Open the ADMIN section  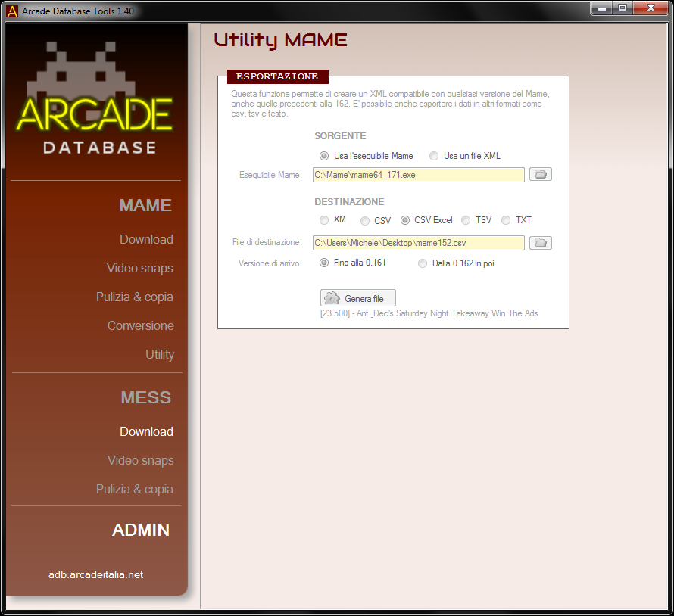pyautogui.click(x=141, y=530)
